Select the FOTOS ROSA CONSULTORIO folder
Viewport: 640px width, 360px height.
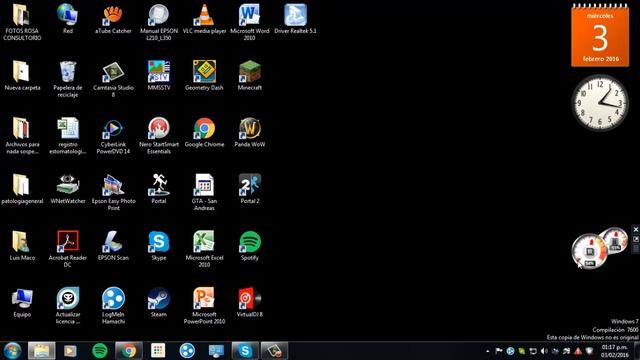22,22
